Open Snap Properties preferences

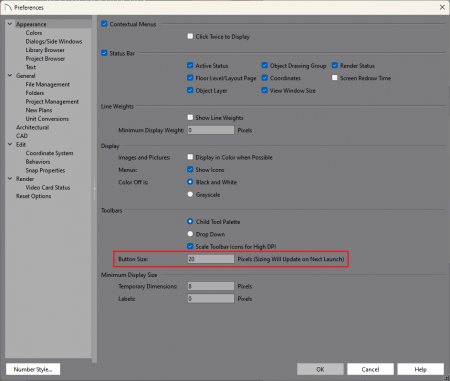coord(45,170)
